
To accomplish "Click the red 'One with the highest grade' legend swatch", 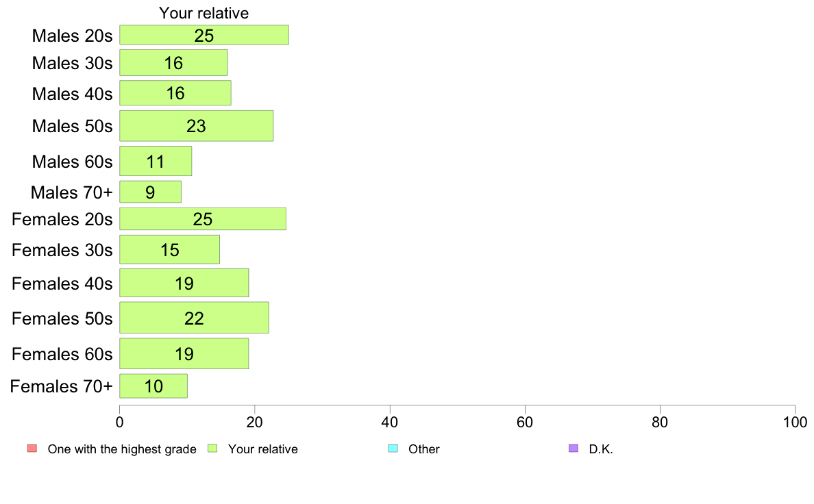I will (x=32, y=449).
